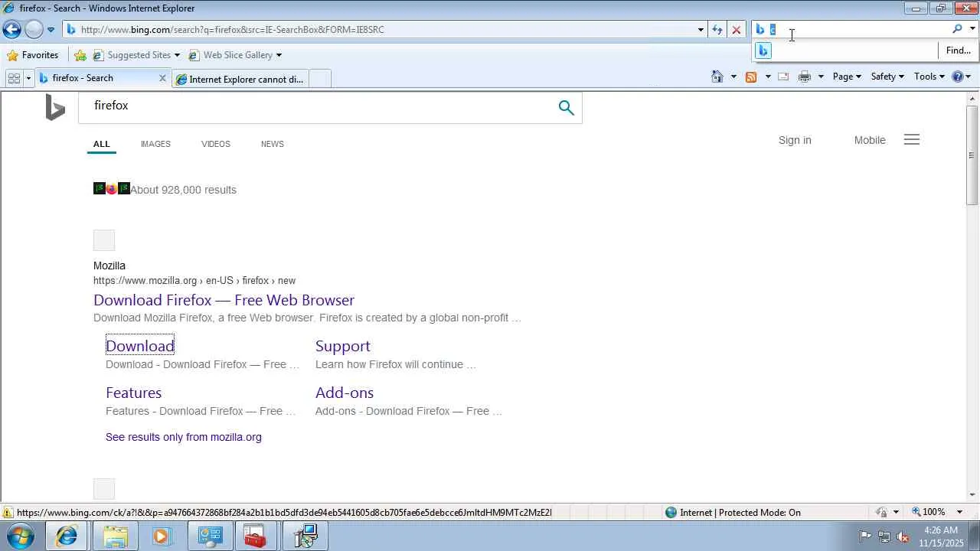The image size is (980, 551).
Task: Open the Favorites center
Action: (33, 55)
